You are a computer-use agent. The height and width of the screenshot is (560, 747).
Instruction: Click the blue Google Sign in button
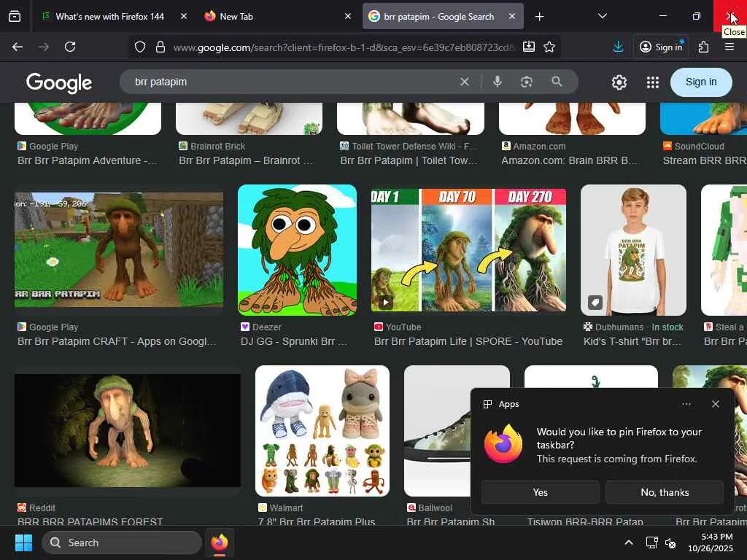click(x=701, y=82)
